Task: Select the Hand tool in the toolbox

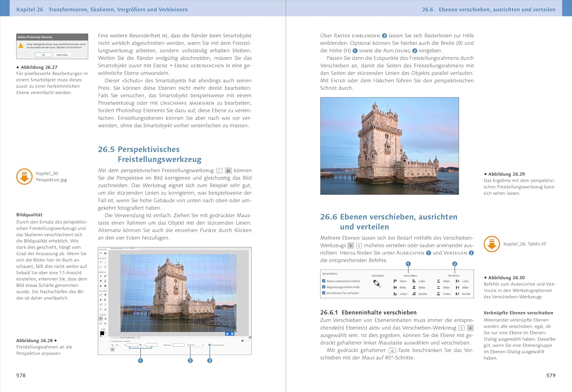Action: coord(105,253)
